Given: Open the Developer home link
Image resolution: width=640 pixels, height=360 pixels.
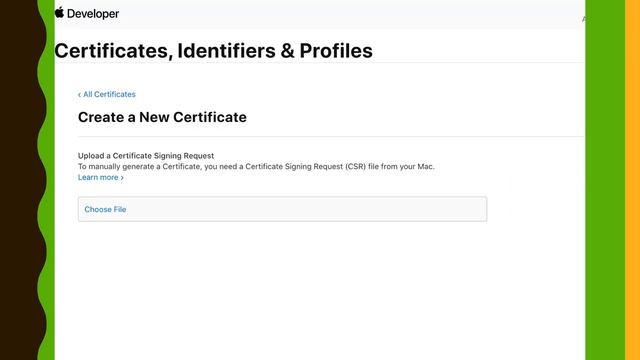Looking at the screenshot, I should point(93,14).
